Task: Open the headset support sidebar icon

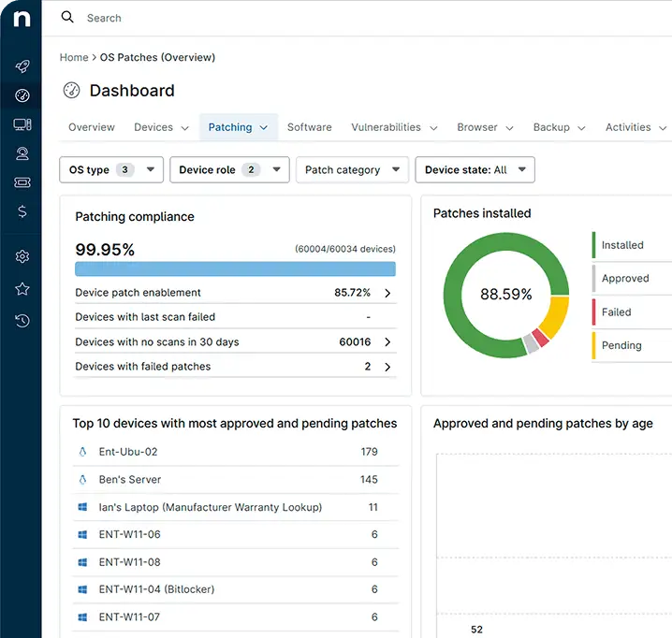Action: (x=22, y=153)
